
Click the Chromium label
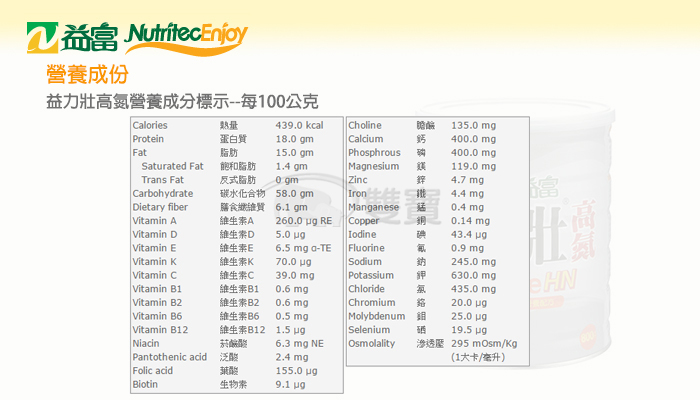pyautogui.click(x=372, y=303)
